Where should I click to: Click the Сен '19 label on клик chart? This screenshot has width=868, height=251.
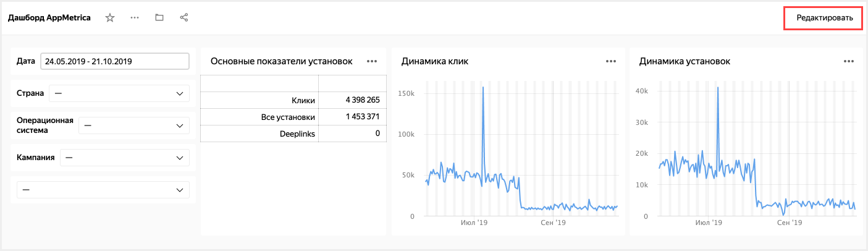click(x=554, y=222)
